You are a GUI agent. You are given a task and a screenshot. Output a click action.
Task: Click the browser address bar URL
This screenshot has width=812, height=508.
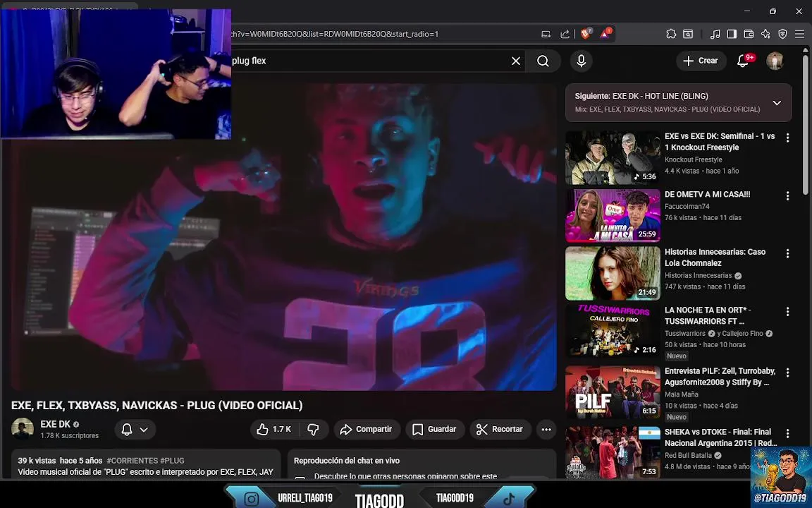(334, 34)
